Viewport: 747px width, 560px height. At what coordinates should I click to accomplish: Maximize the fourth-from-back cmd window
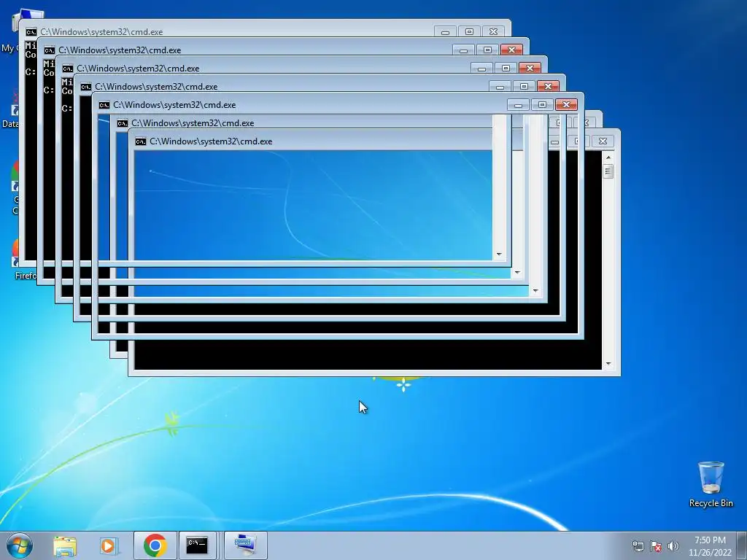point(524,86)
